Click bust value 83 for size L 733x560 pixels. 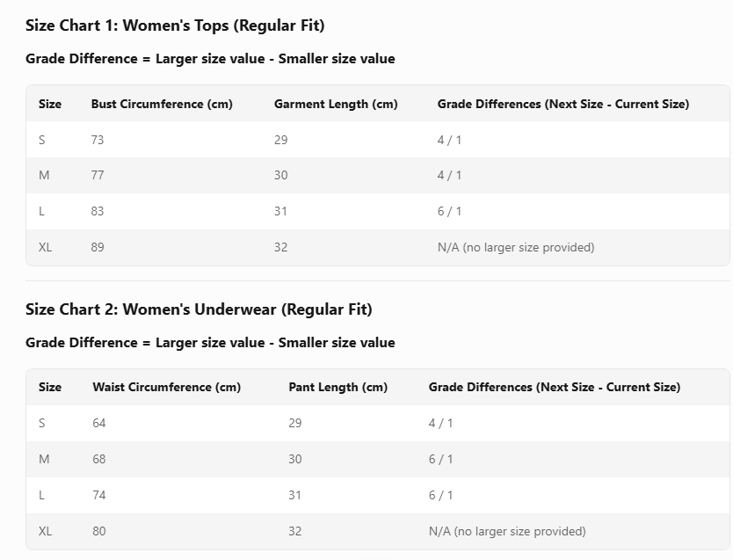tap(98, 211)
